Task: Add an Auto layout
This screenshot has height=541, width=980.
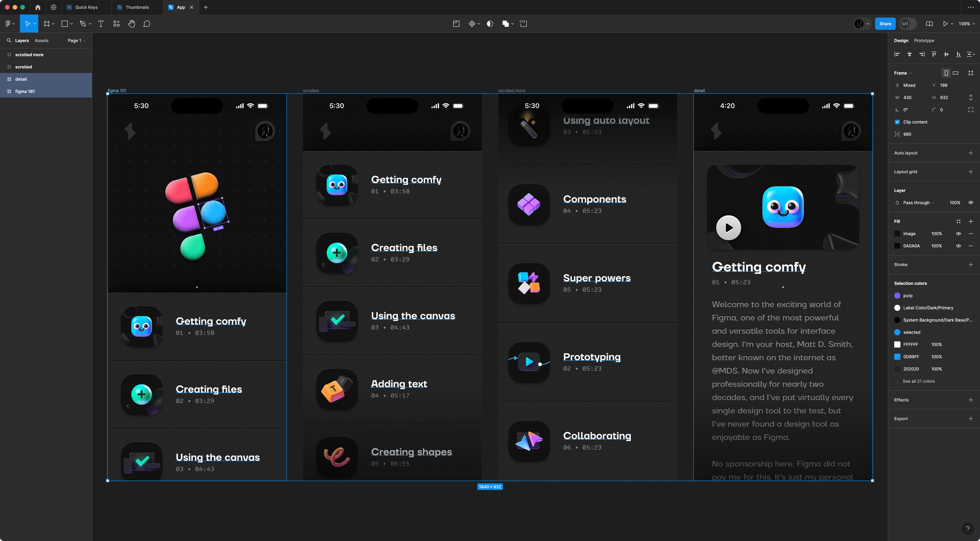Action: pos(971,153)
